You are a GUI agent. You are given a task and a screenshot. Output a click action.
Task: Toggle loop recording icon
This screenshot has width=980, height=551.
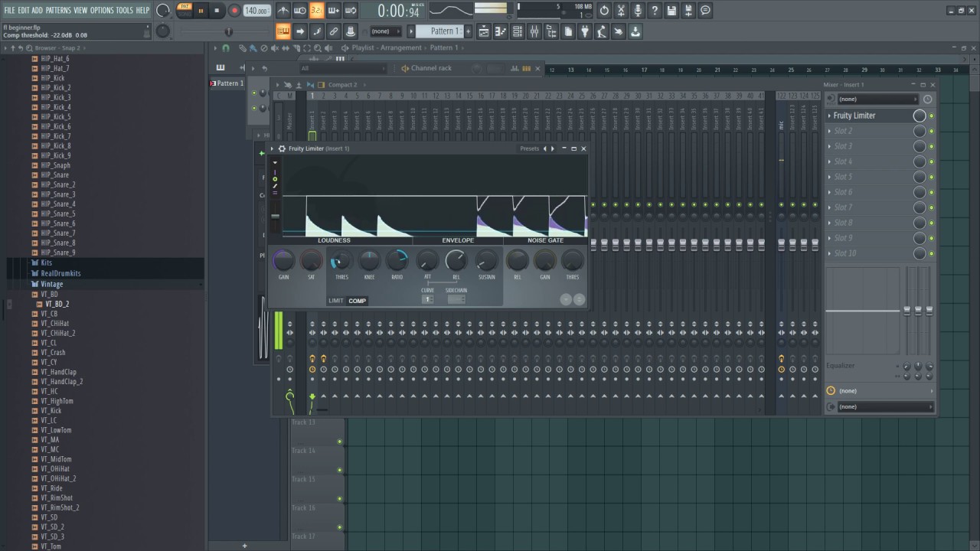click(351, 11)
